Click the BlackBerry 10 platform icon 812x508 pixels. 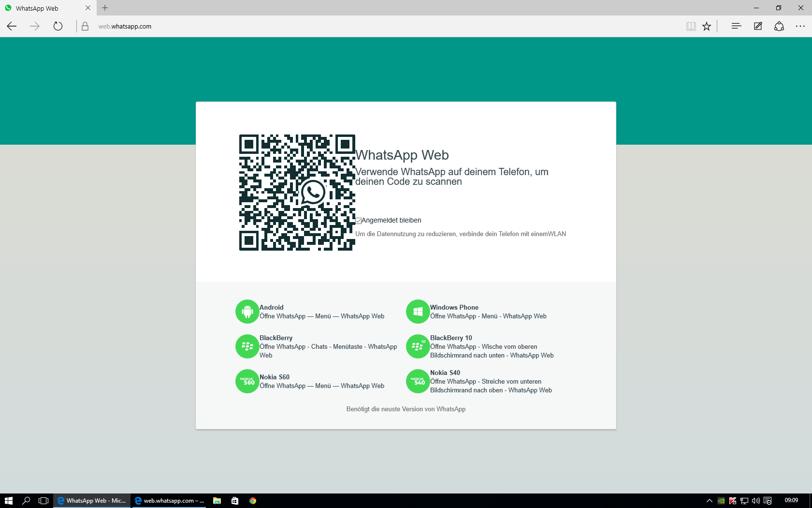(x=418, y=346)
